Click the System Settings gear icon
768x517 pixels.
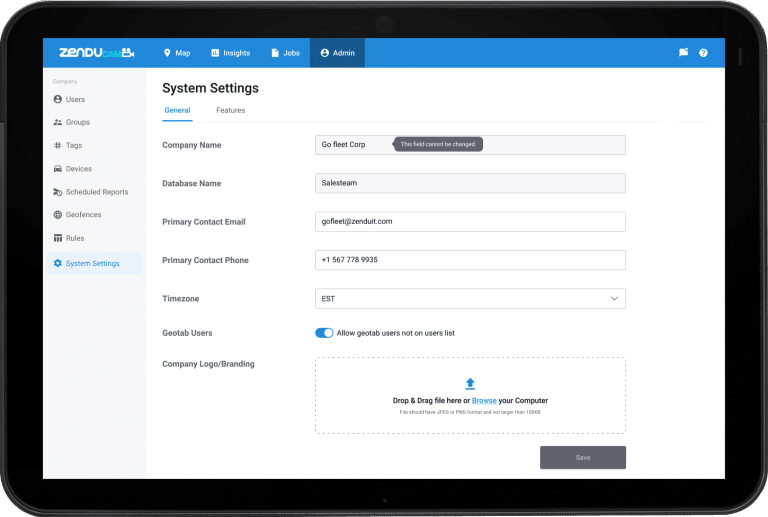click(58, 263)
